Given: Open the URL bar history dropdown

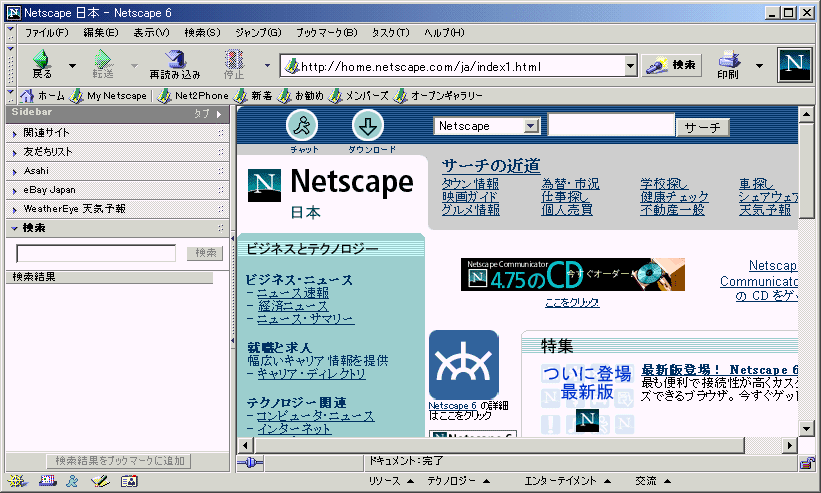Looking at the screenshot, I should (x=630, y=66).
